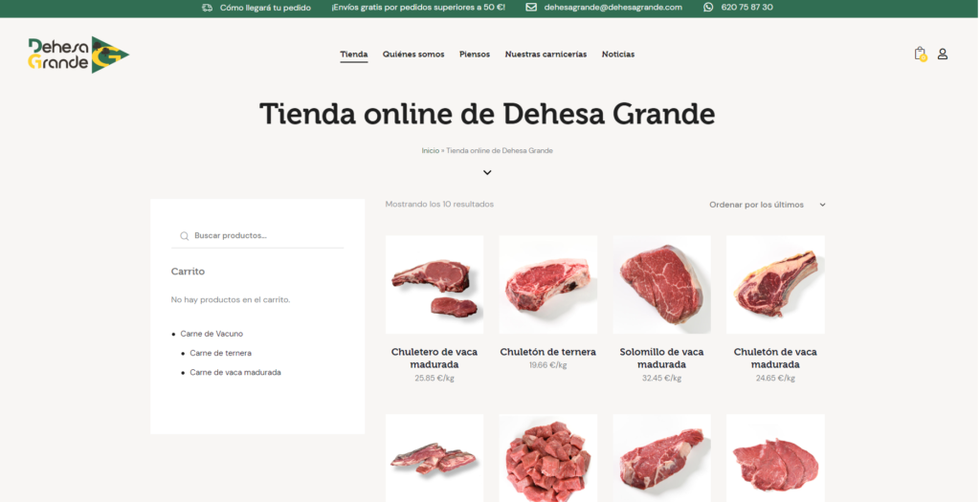Click the Inicio breadcrumb link
980x502 pixels.
point(430,150)
